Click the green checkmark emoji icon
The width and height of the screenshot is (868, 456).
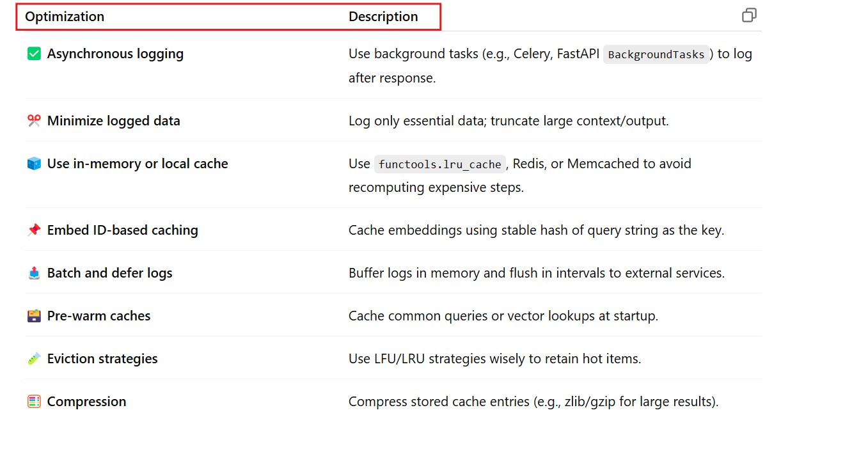(34, 54)
